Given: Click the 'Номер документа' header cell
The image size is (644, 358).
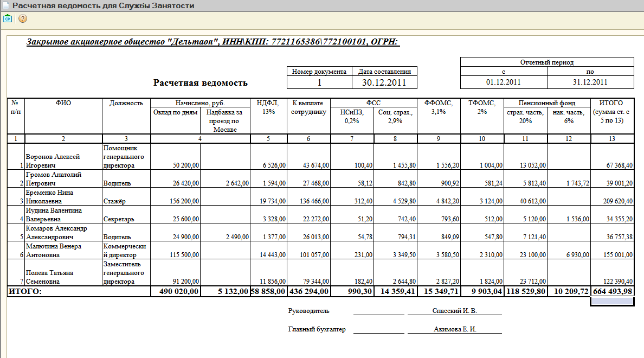Looking at the screenshot, I should click(319, 72).
